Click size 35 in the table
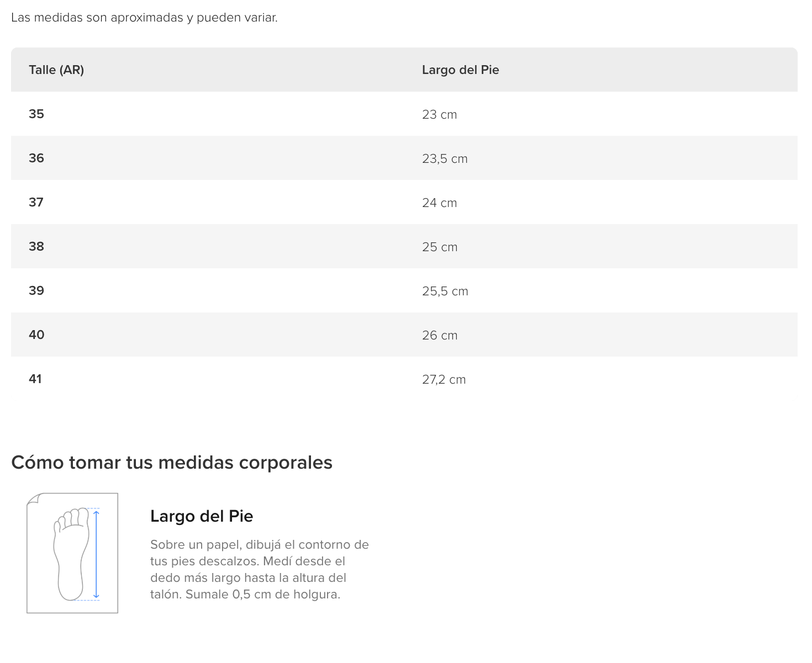The width and height of the screenshot is (812, 663). (x=36, y=114)
